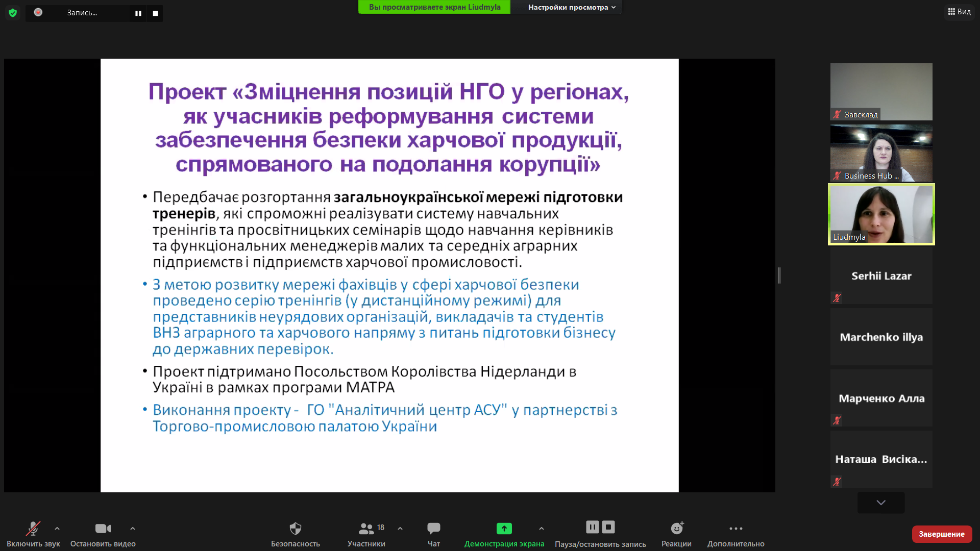This screenshot has height=551, width=980.
Task: Open the view options dropdown (Настройки просмотра)
Action: pyautogui.click(x=572, y=7)
